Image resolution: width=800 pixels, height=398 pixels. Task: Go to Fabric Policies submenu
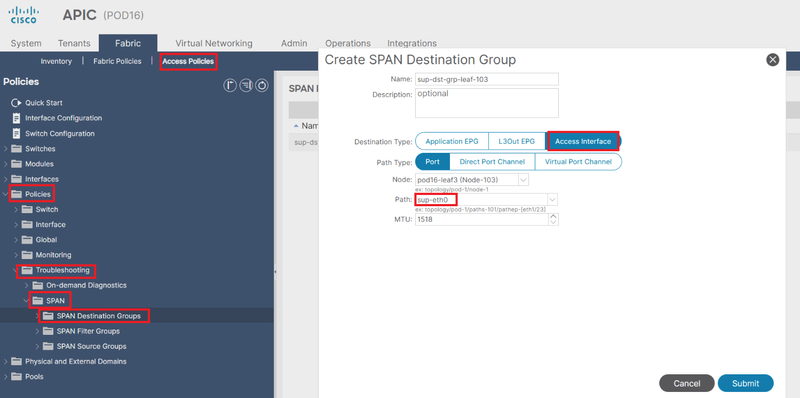point(117,61)
